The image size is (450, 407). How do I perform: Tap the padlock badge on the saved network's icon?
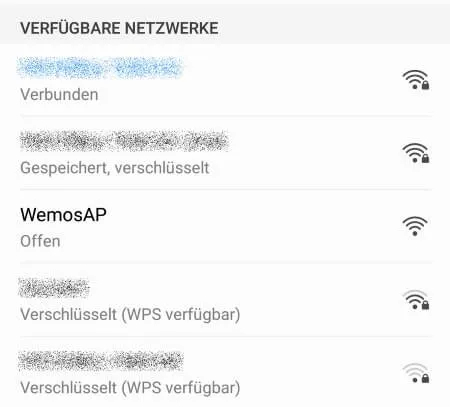click(425, 158)
